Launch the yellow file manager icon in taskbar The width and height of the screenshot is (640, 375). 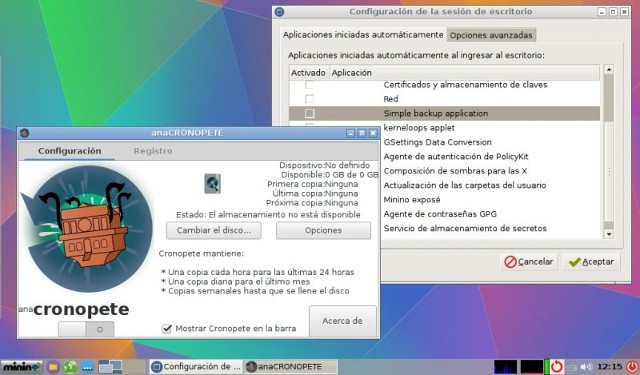[x=53, y=367]
